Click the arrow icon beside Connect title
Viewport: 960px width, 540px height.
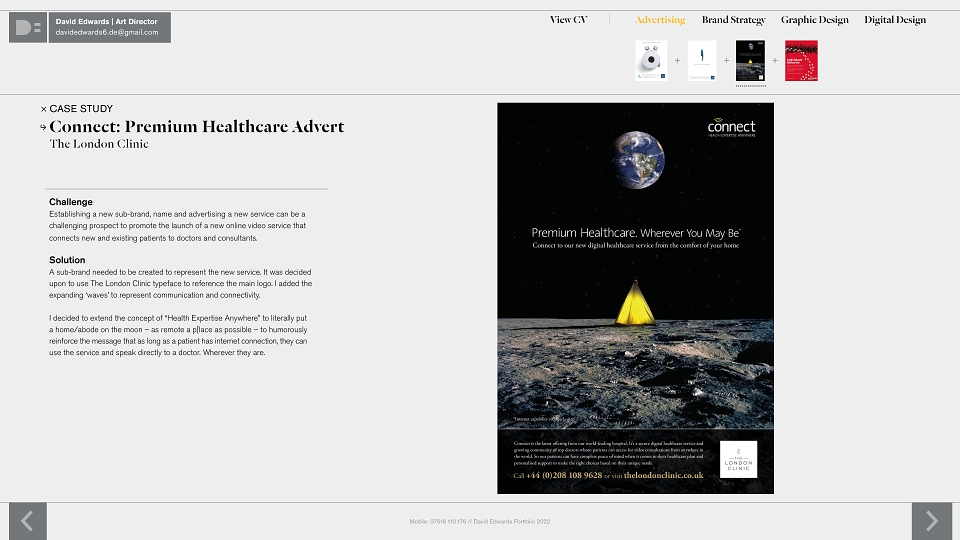pos(43,127)
